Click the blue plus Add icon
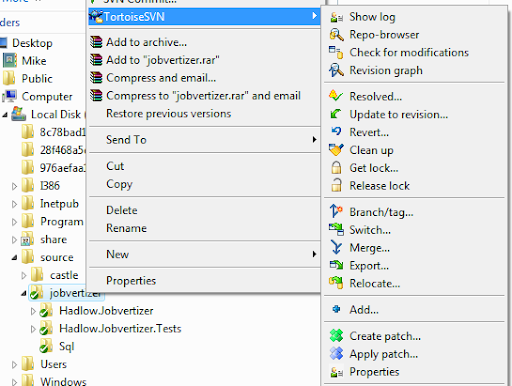Image resolution: width=512 pixels, height=386 pixels. click(x=336, y=309)
